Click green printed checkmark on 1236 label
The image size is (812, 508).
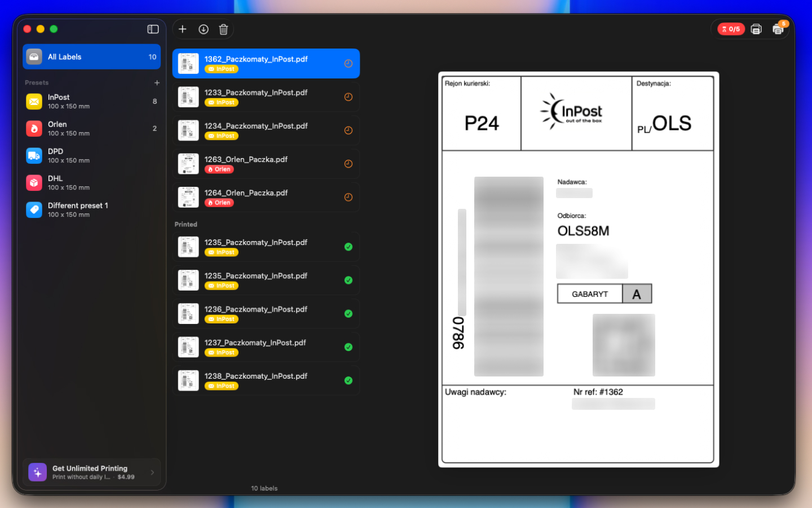(348, 314)
